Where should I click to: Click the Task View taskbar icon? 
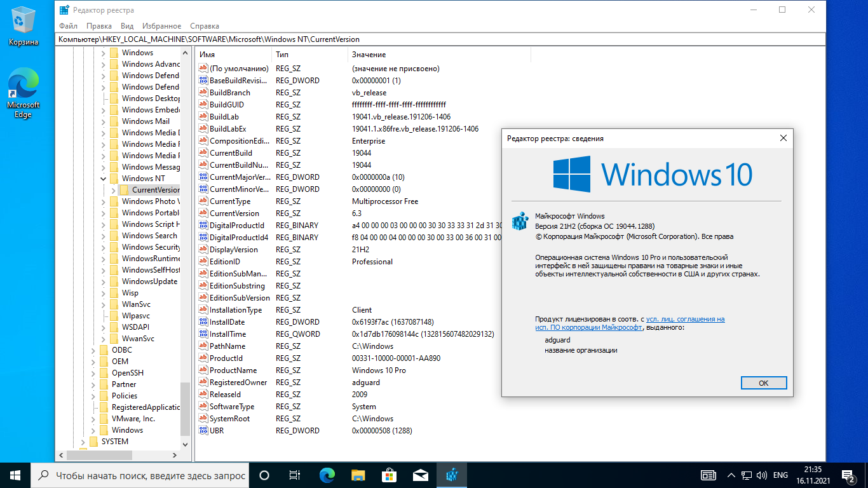[x=295, y=475]
